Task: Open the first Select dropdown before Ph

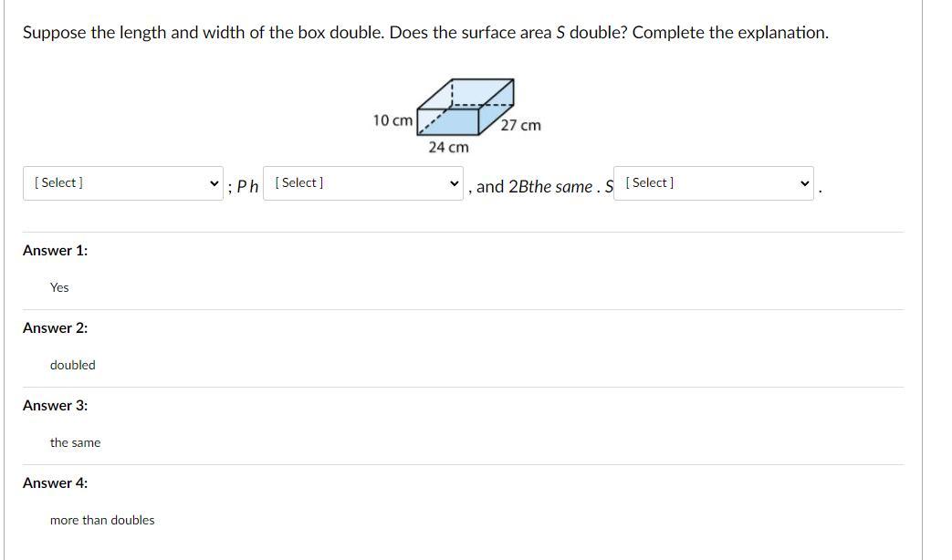Action: click(123, 183)
